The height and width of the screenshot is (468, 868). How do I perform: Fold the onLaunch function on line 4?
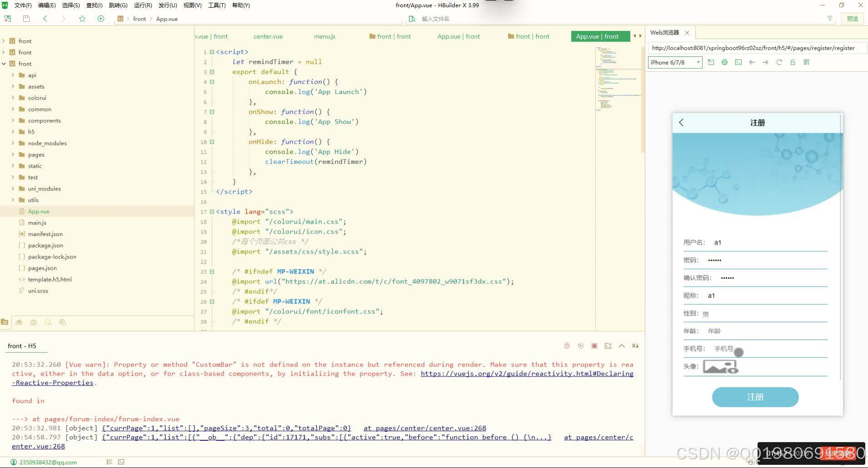pos(212,82)
